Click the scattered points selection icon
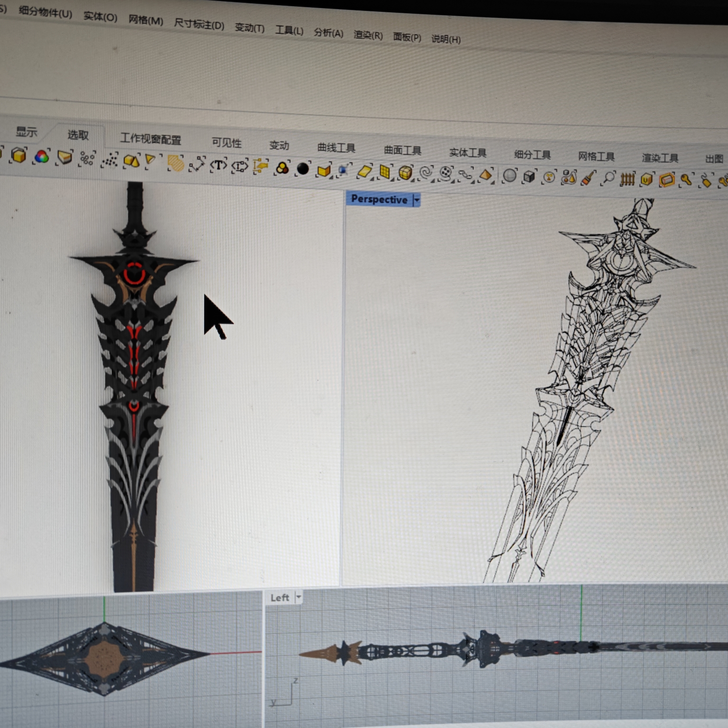 [110, 160]
